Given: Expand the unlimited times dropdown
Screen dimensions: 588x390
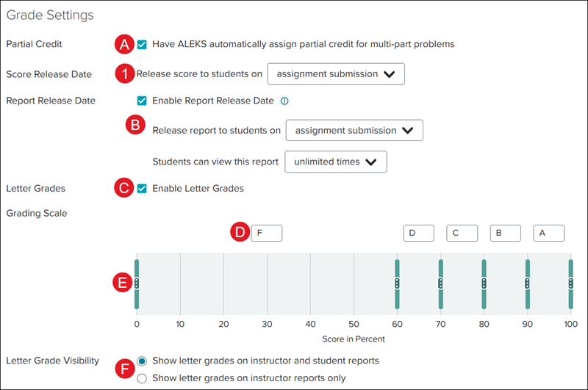Looking at the screenshot, I should click(335, 162).
